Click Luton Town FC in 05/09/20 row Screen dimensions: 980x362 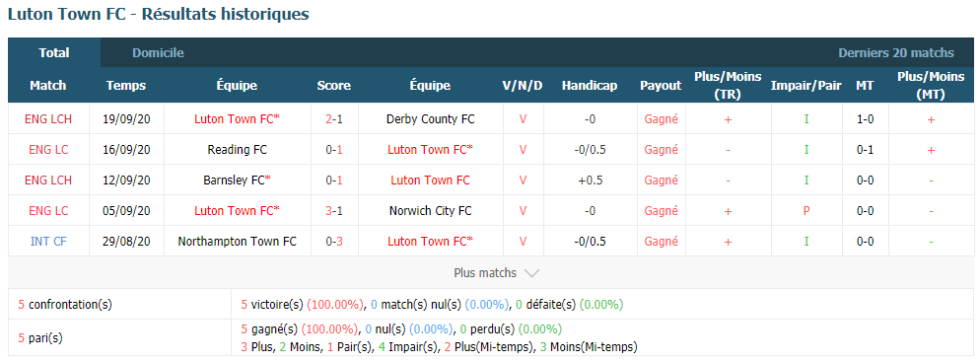pyautogui.click(x=237, y=211)
